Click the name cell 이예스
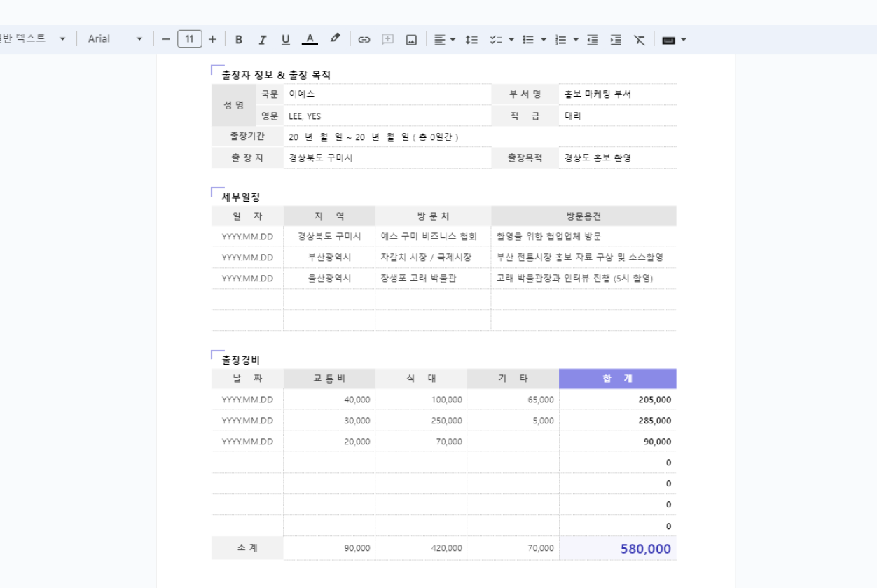The image size is (877, 588). [x=387, y=94]
